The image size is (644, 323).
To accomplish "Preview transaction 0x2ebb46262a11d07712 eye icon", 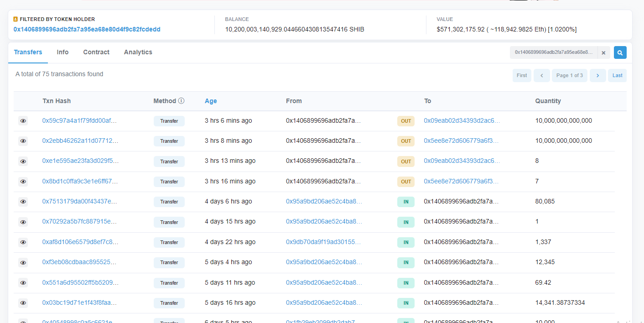I will pos(23,141).
